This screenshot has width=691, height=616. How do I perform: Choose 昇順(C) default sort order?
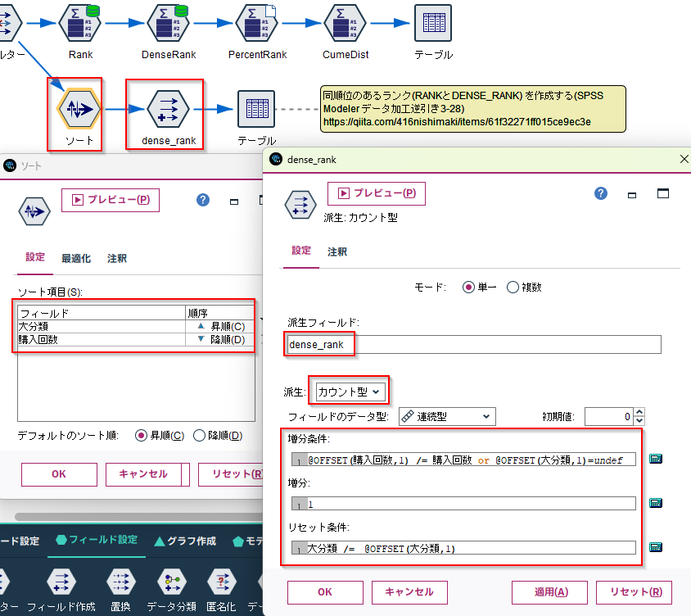(141, 436)
